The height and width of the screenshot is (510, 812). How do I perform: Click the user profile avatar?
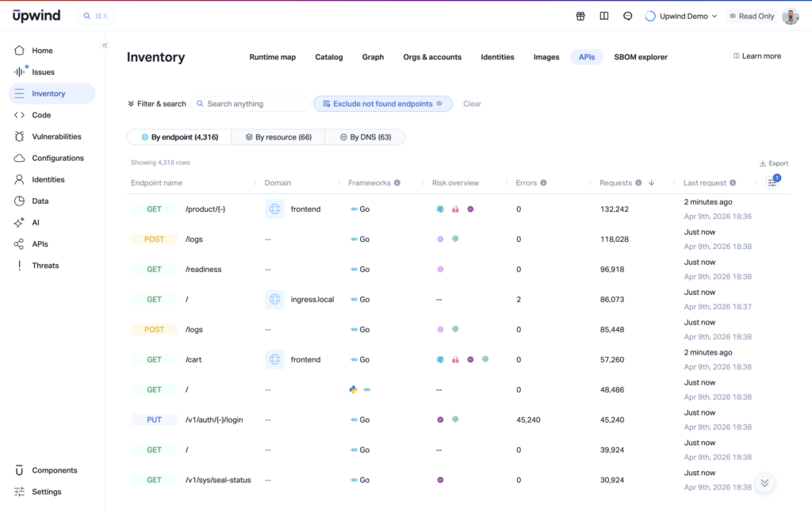click(790, 16)
